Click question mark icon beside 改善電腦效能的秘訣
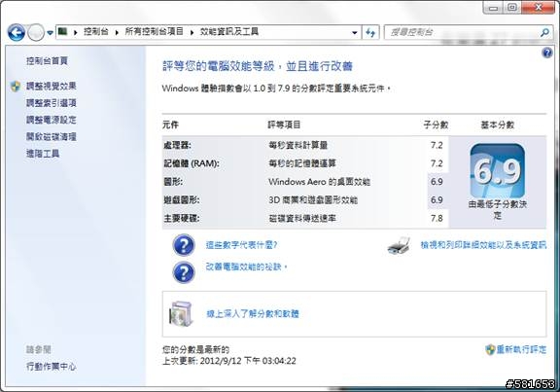The image size is (560, 392). tap(184, 272)
